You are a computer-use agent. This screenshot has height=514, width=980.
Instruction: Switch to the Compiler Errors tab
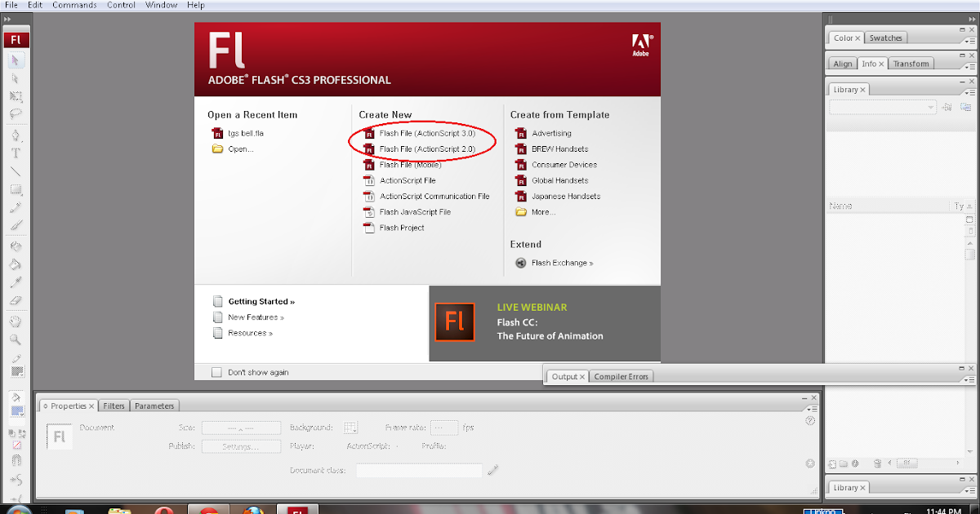[x=621, y=376]
